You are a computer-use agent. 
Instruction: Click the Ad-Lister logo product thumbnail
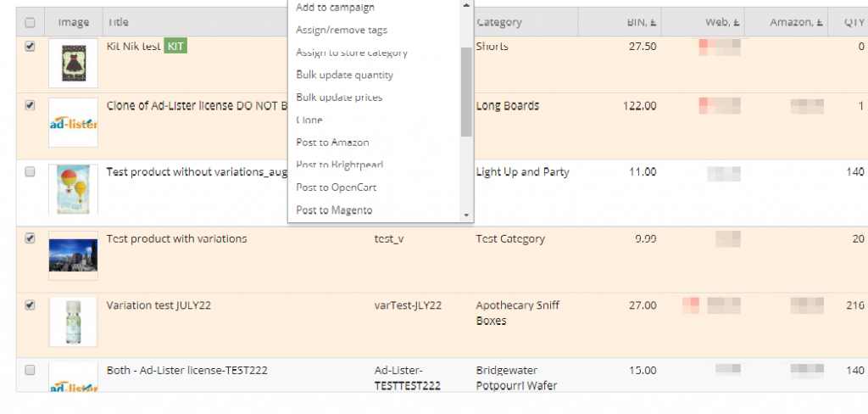[x=73, y=124]
